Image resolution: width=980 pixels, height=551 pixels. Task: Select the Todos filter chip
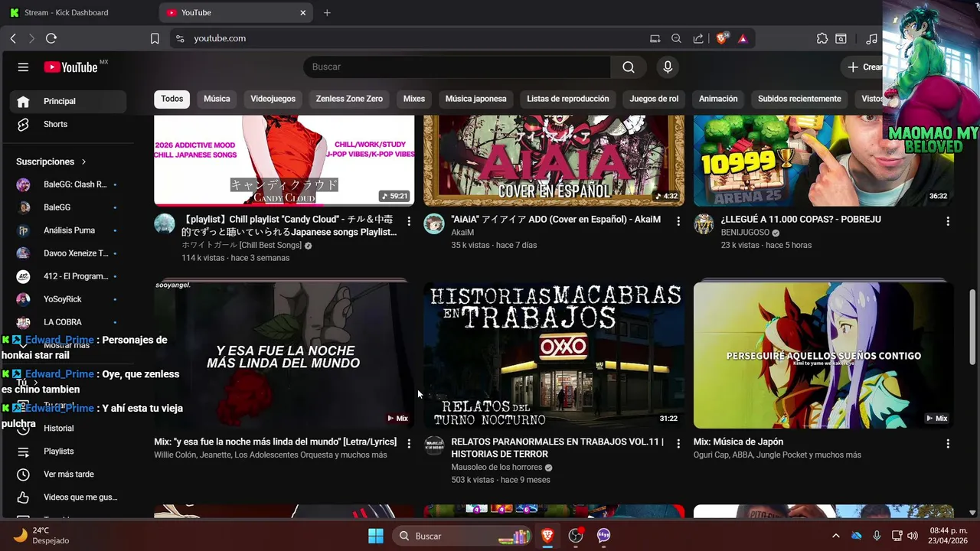[x=172, y=99]
